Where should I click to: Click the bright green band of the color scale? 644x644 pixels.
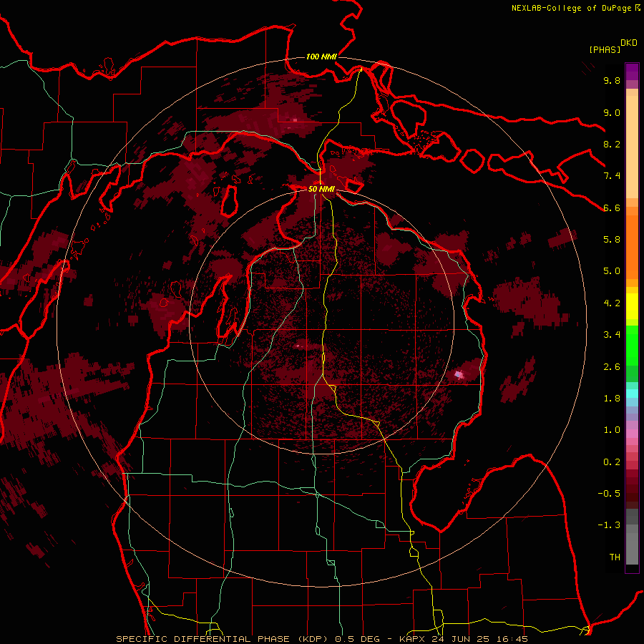(632, 346)
